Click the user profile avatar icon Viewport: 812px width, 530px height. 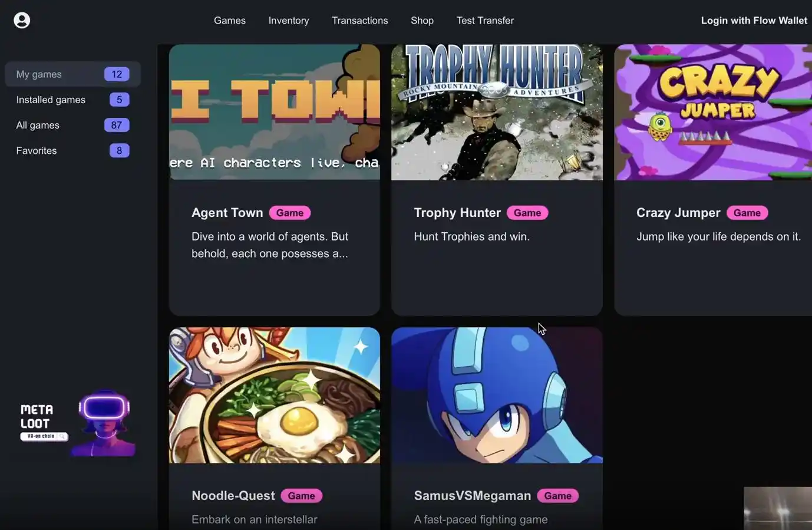click(22, 21)
